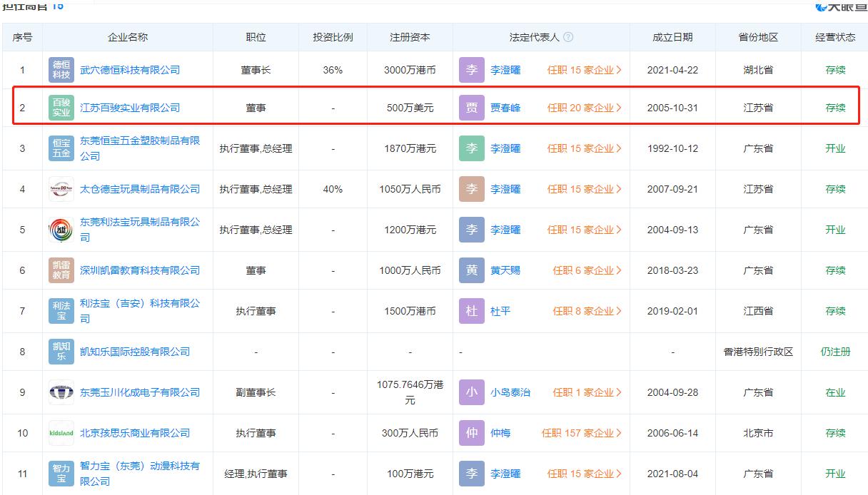Click the 企业名称 column header
The image size is (868, 495).
click(x=128, y=37)
